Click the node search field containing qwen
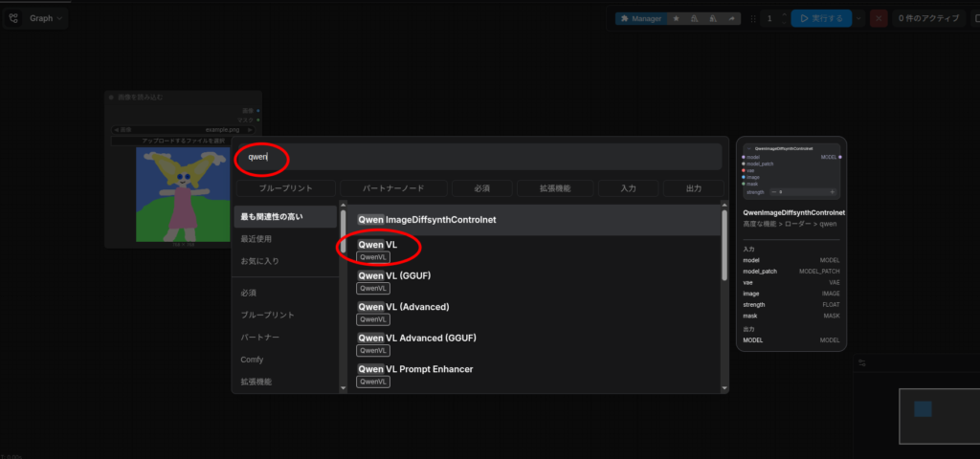The image size is (980, 459). coord(479,157)
